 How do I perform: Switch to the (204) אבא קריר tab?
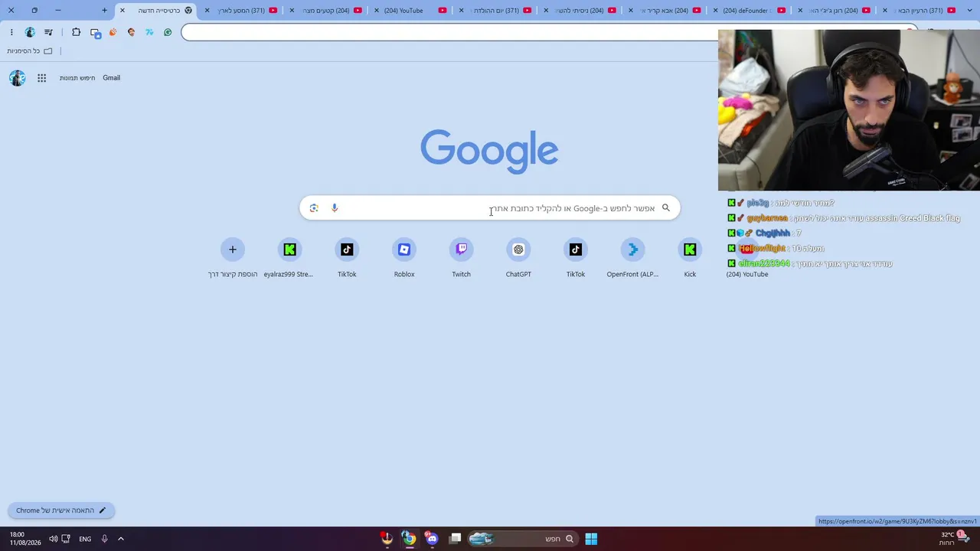(666, 11)
